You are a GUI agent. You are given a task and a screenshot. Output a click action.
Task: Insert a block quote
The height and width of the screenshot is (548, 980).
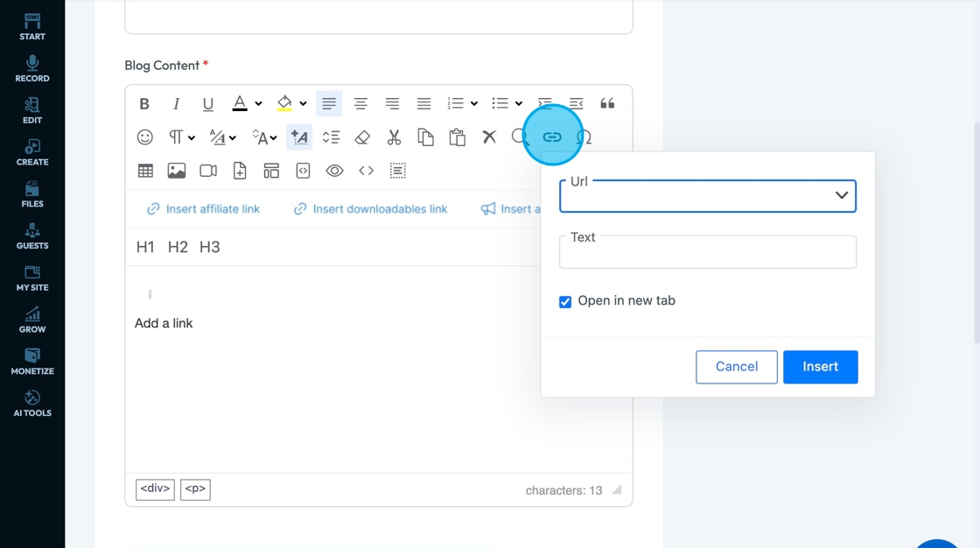(x=607, y=104)
